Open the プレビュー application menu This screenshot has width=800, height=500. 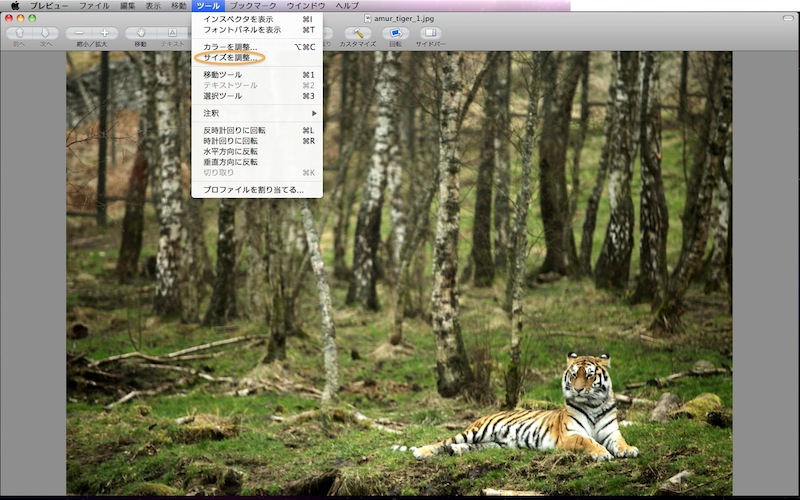48,6
